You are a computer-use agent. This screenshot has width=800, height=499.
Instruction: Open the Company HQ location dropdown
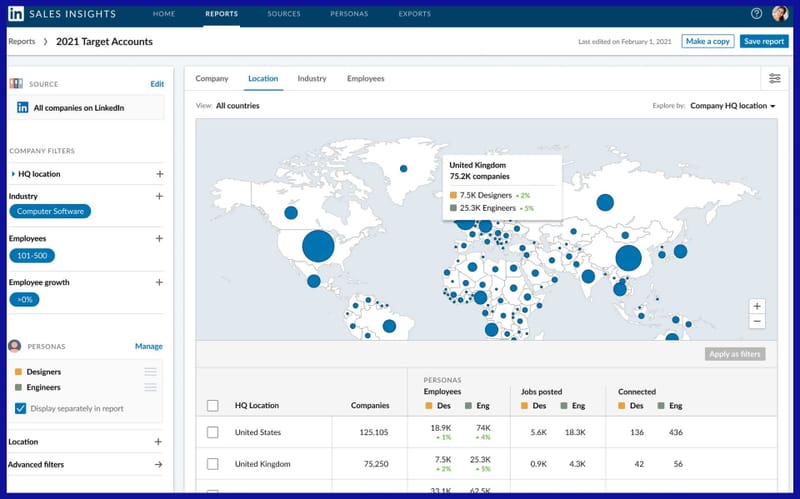point(733,105)
